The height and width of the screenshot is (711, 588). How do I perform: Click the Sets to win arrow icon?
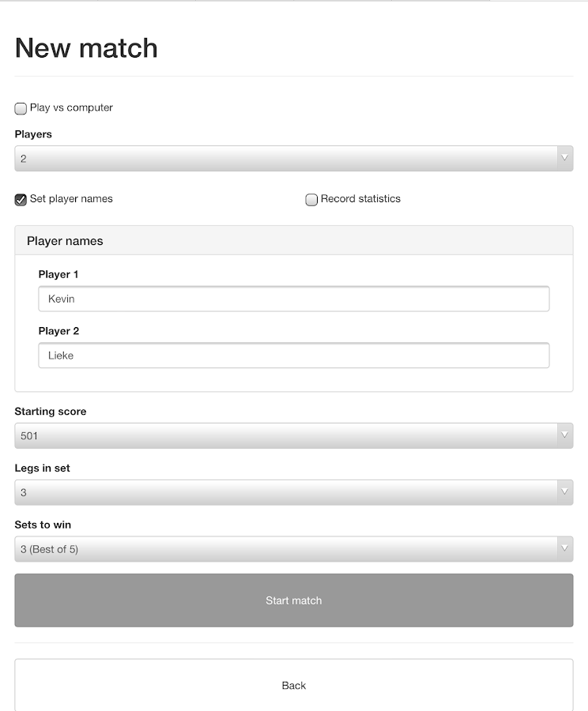(564, 549)
